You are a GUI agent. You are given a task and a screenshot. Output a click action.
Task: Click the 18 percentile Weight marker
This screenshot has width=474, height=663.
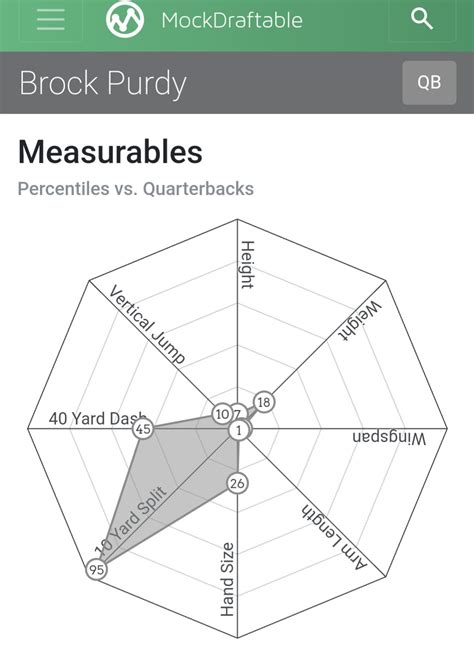(264, 402)
